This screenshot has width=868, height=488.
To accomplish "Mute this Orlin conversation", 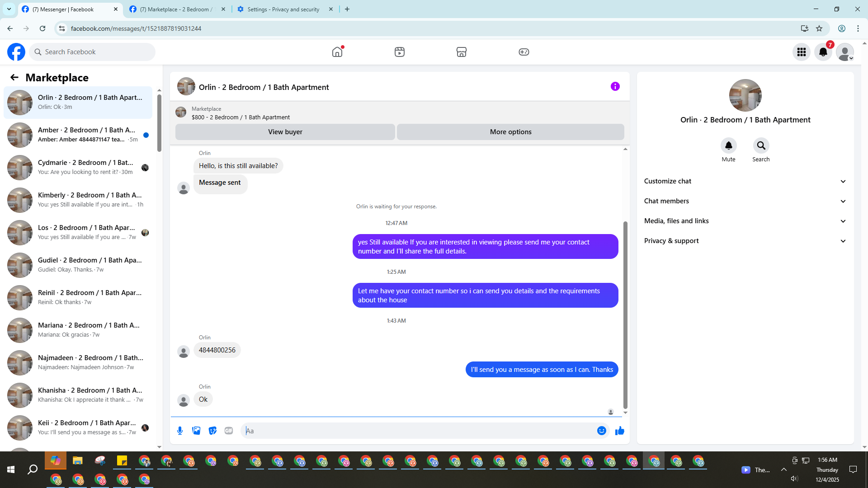I will coord(728,145).
